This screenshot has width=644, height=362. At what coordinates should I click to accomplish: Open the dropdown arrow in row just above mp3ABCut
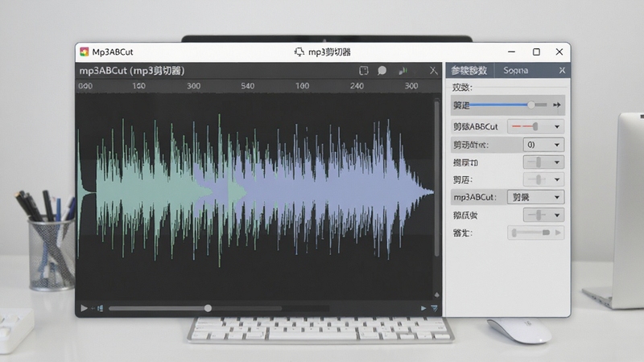coord(557,179)
